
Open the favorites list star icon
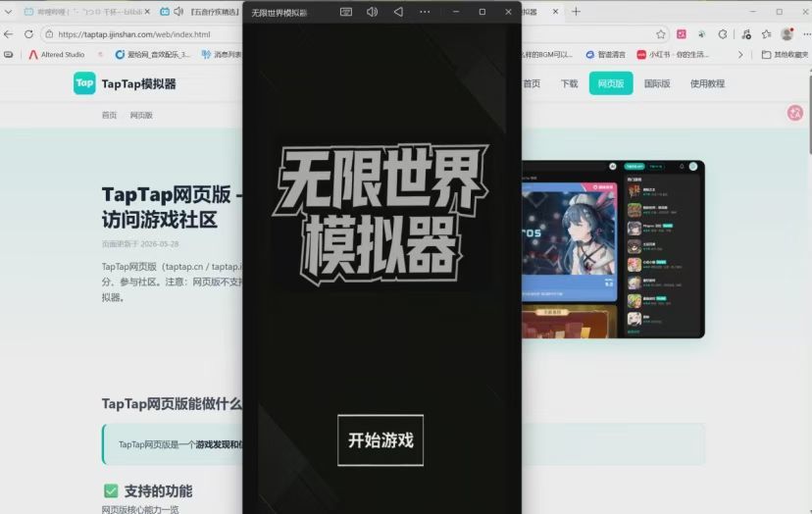tap(767, 34)
